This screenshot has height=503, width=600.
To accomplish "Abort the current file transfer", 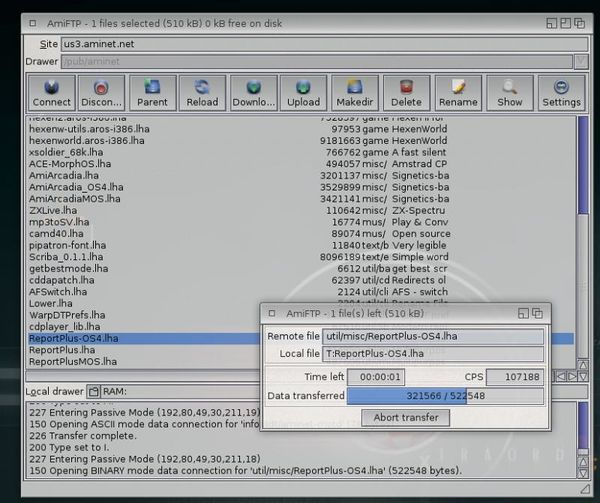I will click(x=406, y=417).
